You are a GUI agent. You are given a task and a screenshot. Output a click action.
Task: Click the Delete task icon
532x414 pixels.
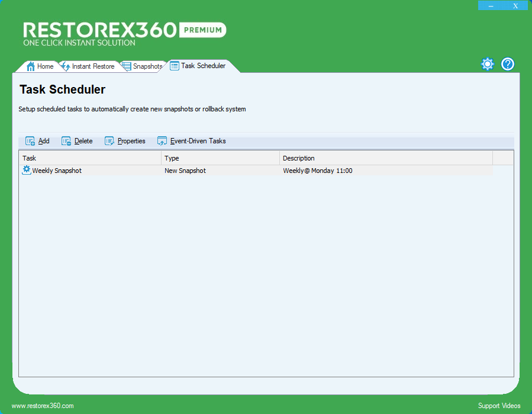(x=66, y=141)
